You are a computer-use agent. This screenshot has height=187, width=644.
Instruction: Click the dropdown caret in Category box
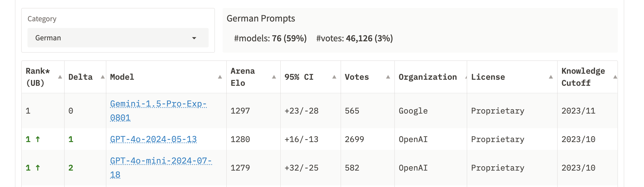(194, 38)
